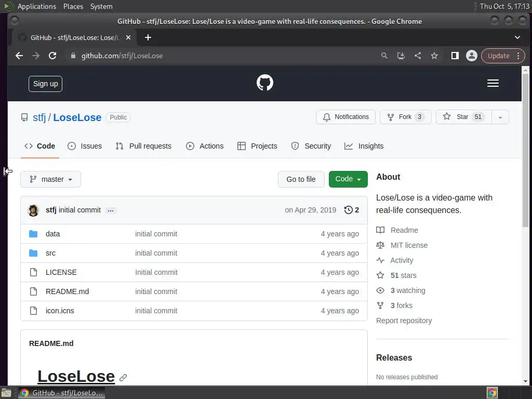Viewport: 532px width, 399px height.
Task: Expand the green Code dropdown
Action: [x=348, y=179]
